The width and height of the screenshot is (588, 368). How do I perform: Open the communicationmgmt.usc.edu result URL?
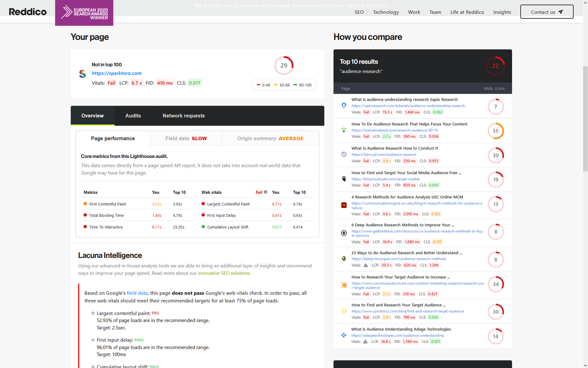click(417, 205)
